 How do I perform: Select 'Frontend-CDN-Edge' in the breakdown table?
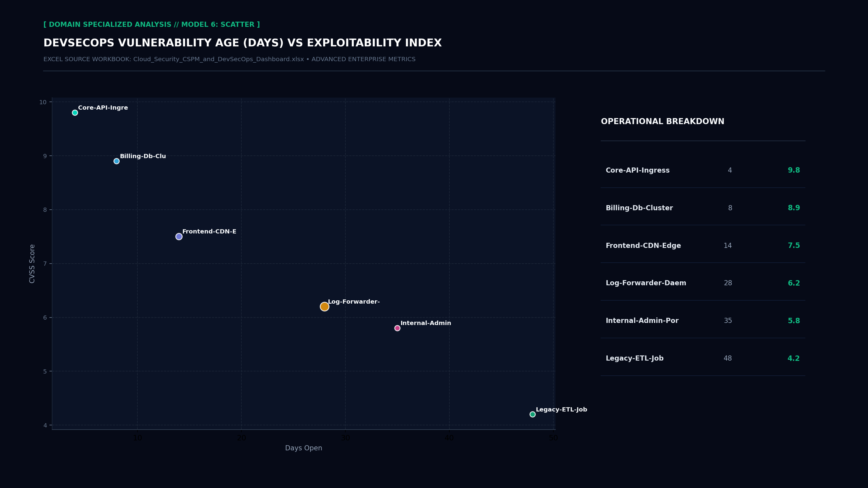643,246
